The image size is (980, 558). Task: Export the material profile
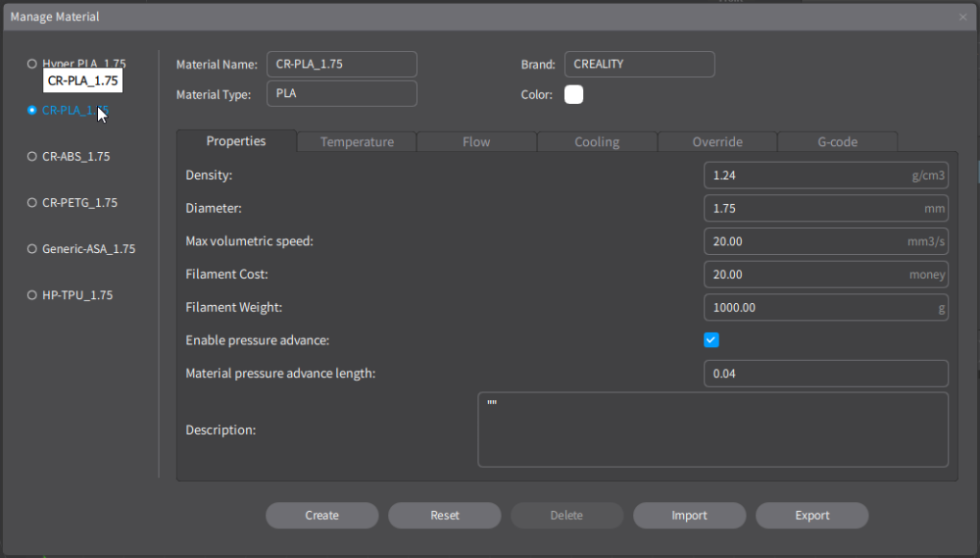click(811, 516)
